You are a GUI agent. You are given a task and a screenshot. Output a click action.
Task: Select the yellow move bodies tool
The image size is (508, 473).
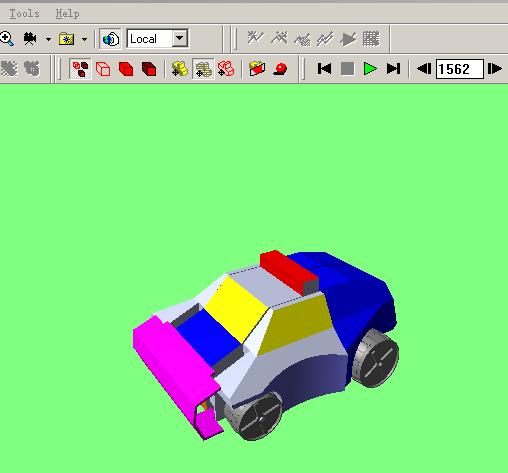(x=180, y=69)
